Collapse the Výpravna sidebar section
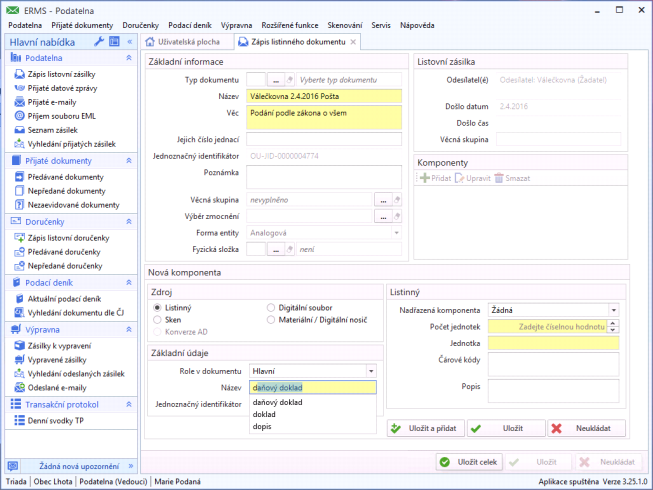Image resolution: width=653 pixels, height=490 pixels. 129,330
